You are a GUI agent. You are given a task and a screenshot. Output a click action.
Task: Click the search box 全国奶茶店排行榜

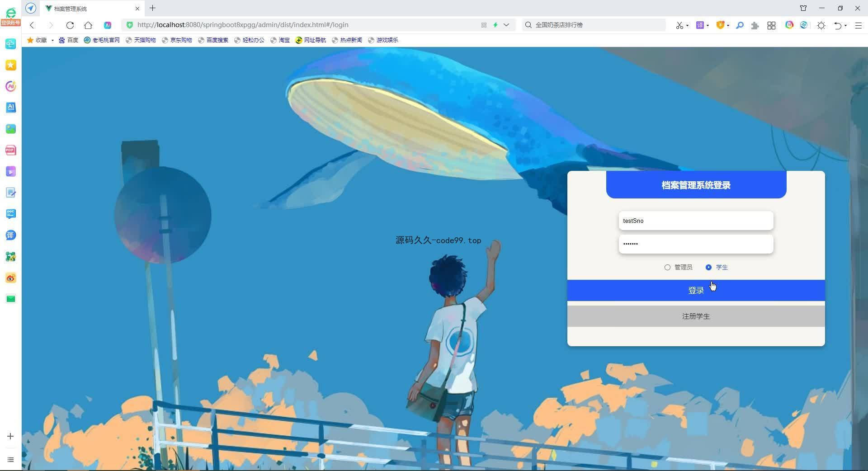pos(594,25)
